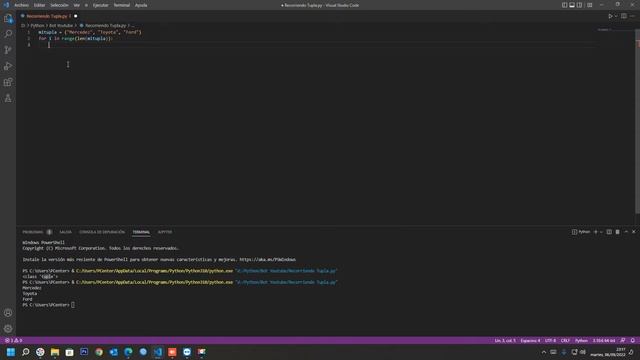
Task: Open the Run and Debug view
Action: pos(8,66)
